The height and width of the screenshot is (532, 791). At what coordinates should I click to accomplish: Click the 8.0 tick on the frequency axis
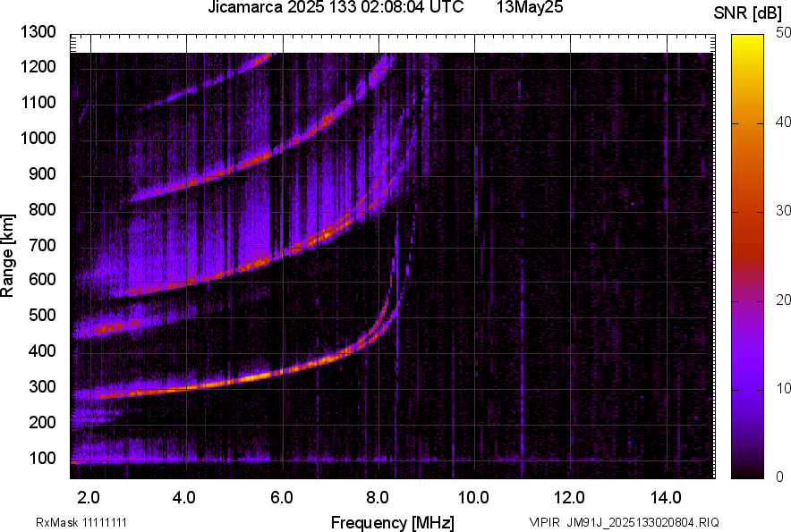[x=377, y=496]
